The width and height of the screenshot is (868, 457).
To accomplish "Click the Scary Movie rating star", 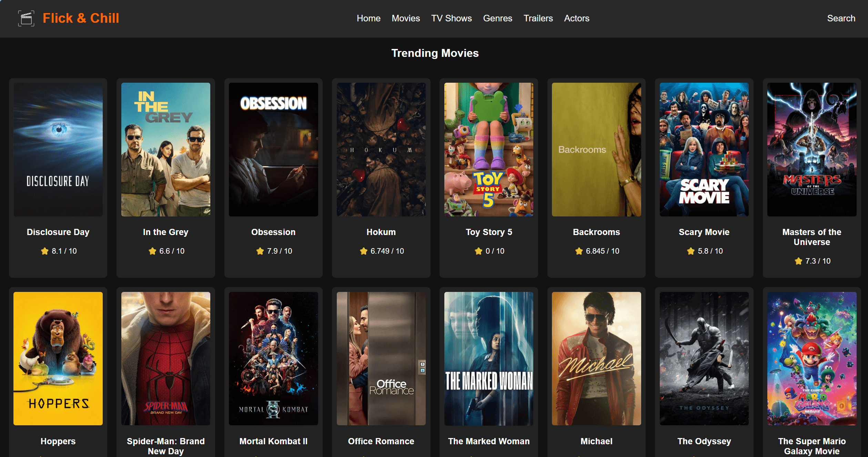I will [691, 251].
